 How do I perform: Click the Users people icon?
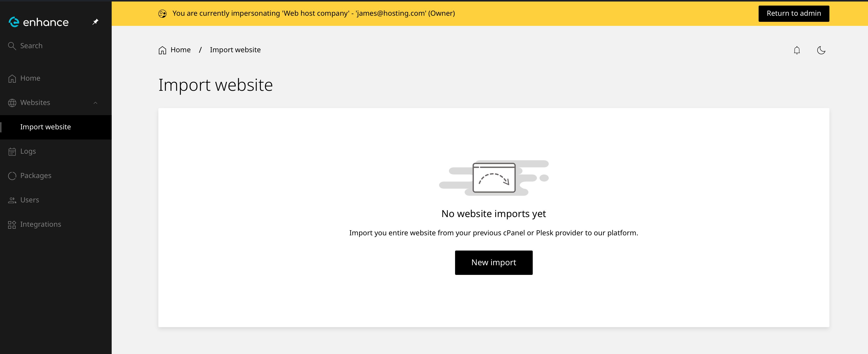tap(12, 200)
